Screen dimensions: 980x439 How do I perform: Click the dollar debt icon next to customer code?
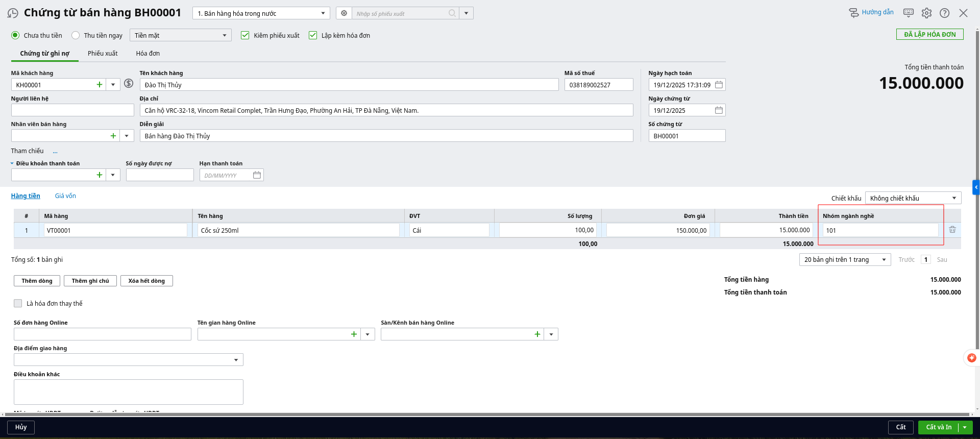tap(129, 84)
